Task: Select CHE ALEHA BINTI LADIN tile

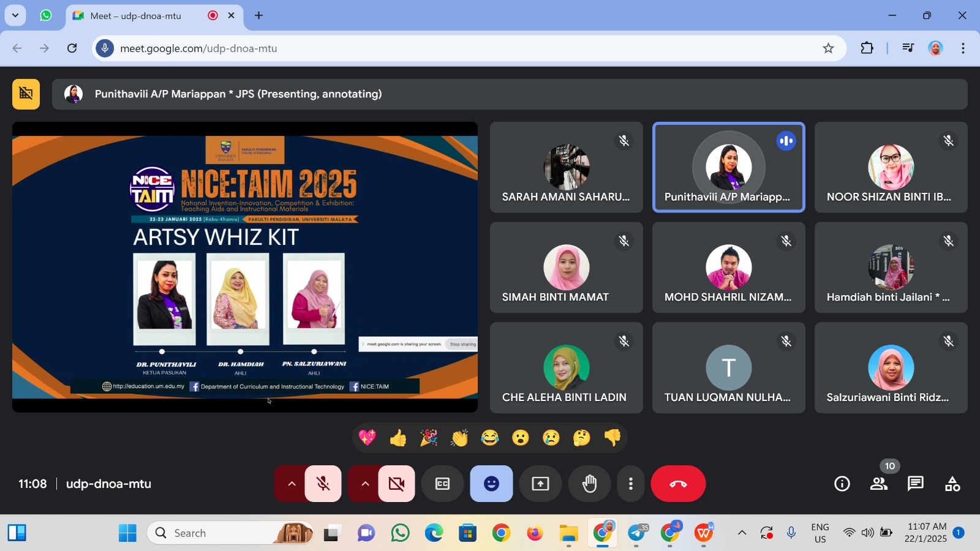Action: (x=567, y=368)
